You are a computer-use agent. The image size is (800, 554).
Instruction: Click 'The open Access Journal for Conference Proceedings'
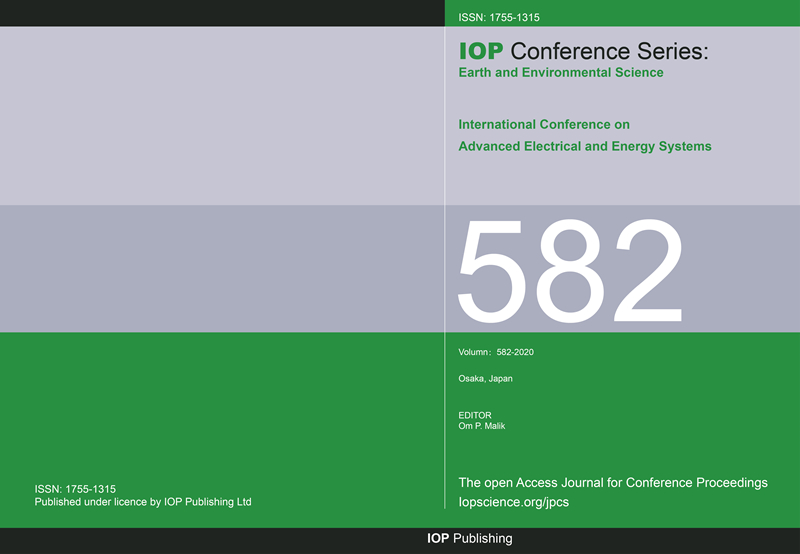[x=612, y=483]
